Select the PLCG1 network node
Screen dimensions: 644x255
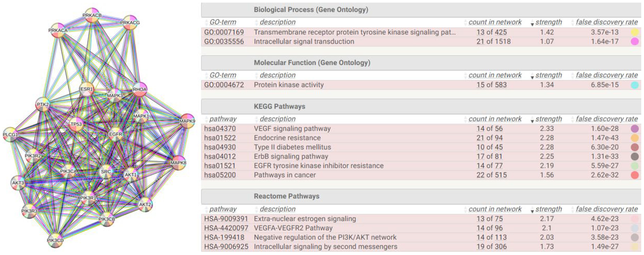point(10,135)
